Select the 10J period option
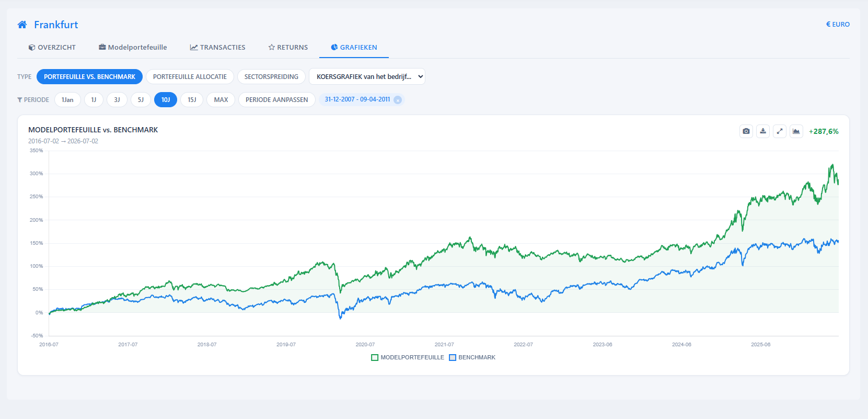Viewport: 868px width, 419px height. (x=166, y=100)
